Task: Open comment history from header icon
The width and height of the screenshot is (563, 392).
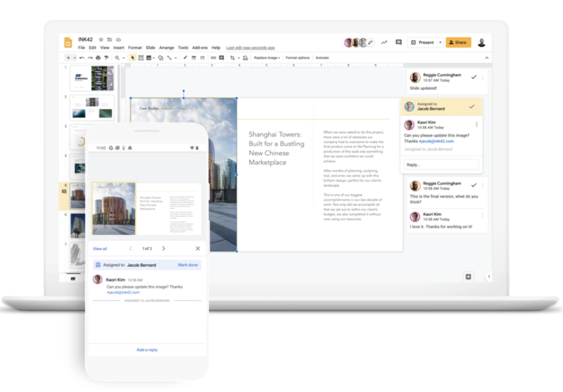Action: [x=398, y=42]
